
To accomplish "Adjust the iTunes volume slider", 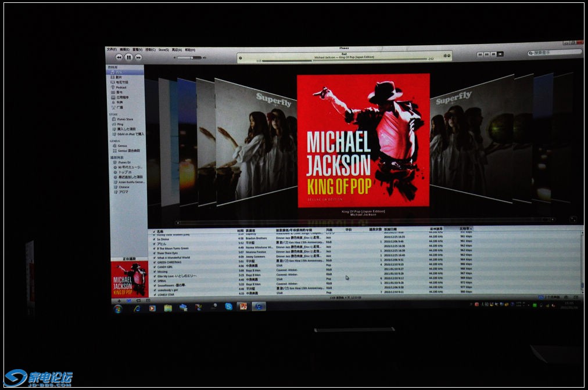I will pyautogui.click(x=189, y=57).
